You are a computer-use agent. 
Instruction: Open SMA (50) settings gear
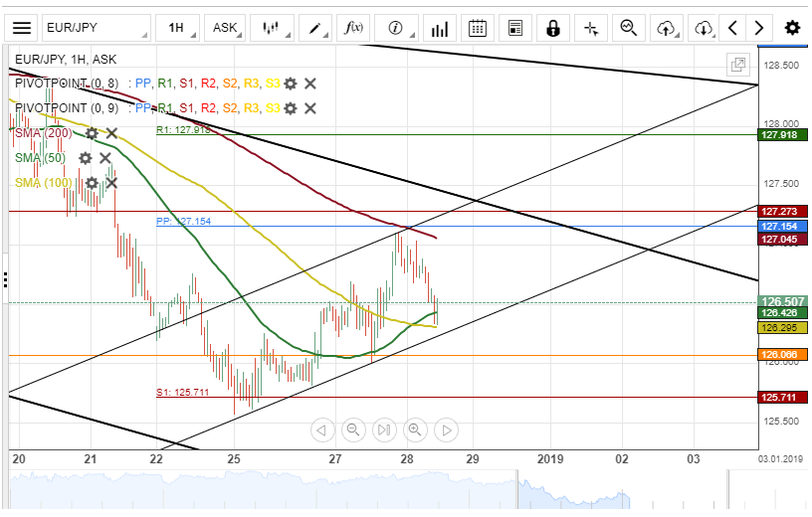tap(86, 158)
